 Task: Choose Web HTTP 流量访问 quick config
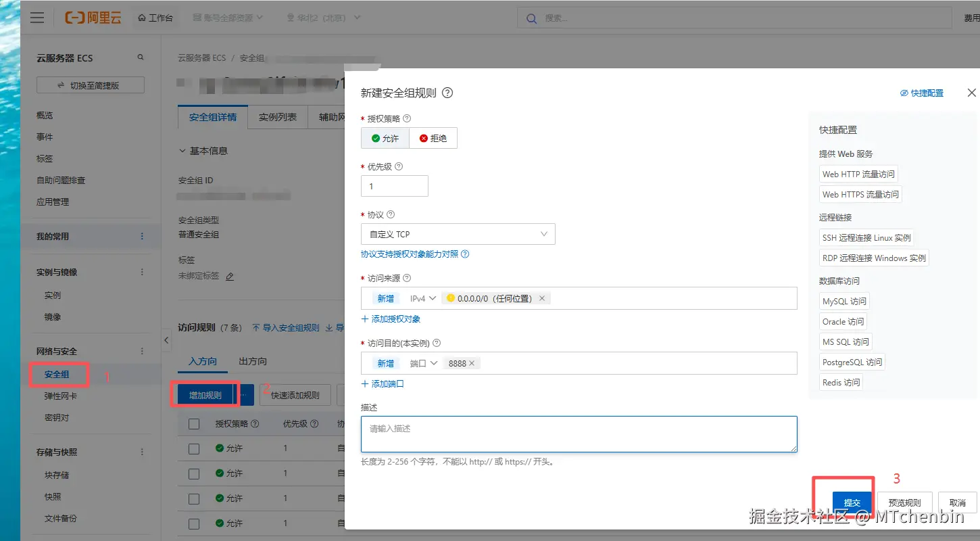[858, 174]
